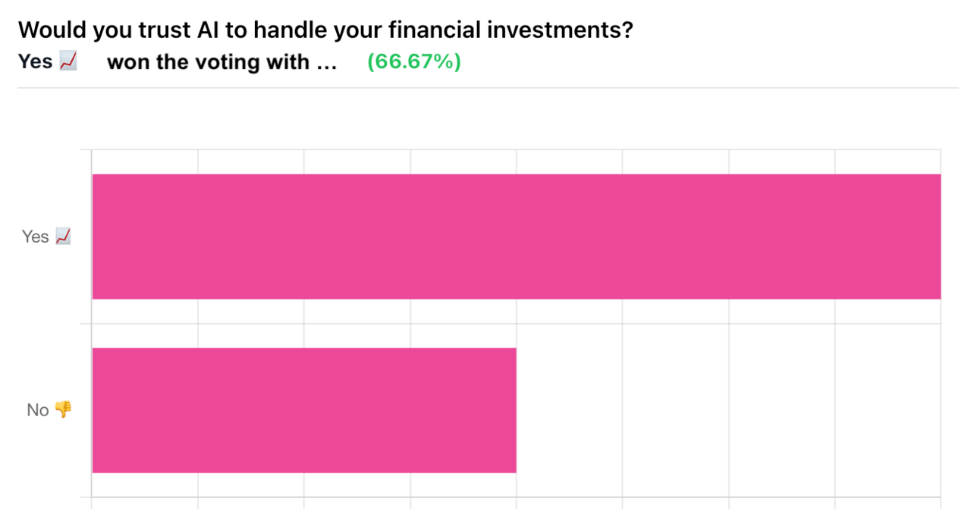This screenshot has width=980, height=511.
Task: Click the No axis label text
Action: tap(37, 410)
